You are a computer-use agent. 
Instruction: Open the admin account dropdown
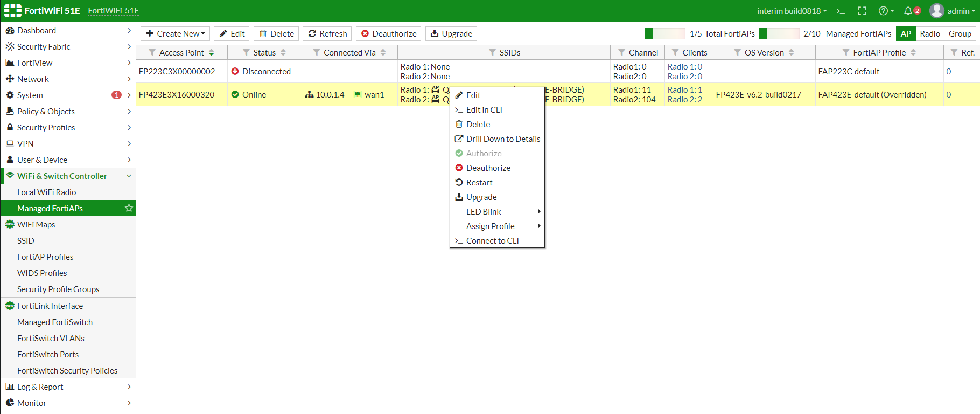(x=961, y=11)
